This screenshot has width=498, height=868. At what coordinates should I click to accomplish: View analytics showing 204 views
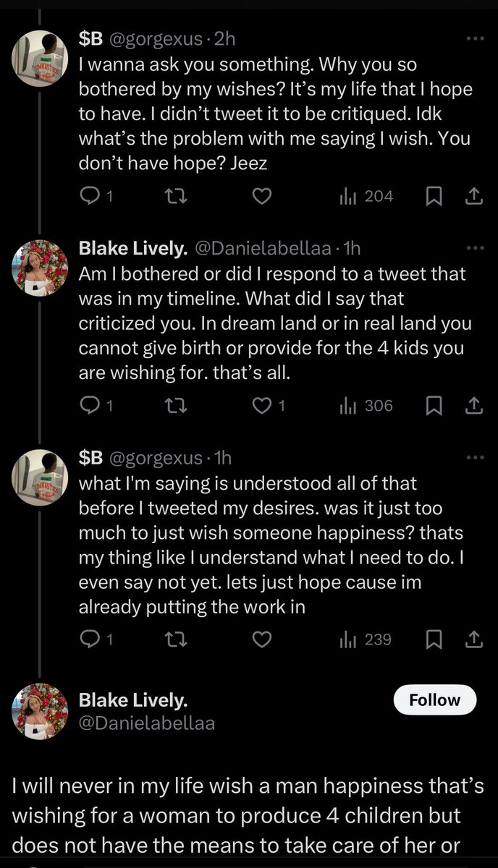tap(366, 196)
